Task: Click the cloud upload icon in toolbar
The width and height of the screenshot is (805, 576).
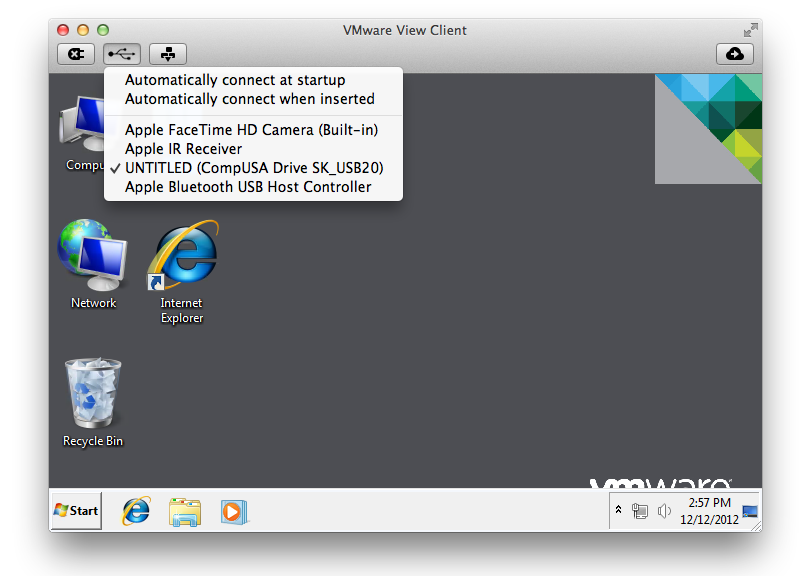Action: pos(734,54)
